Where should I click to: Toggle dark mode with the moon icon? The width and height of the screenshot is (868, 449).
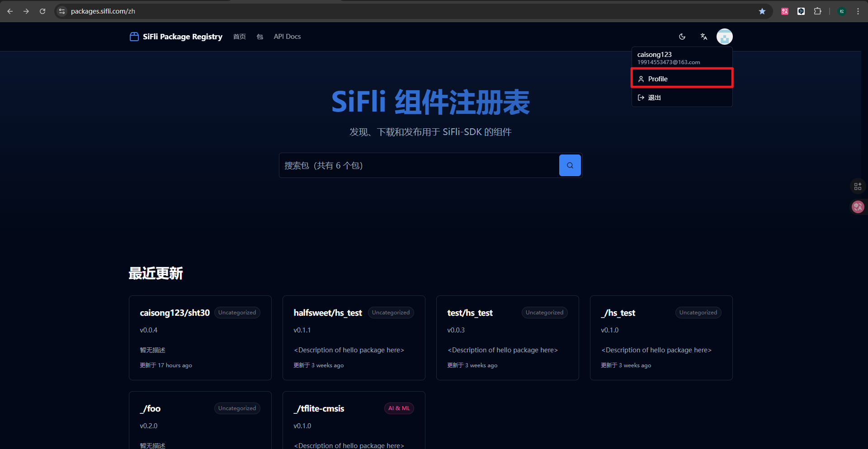[x=682, y=37]
